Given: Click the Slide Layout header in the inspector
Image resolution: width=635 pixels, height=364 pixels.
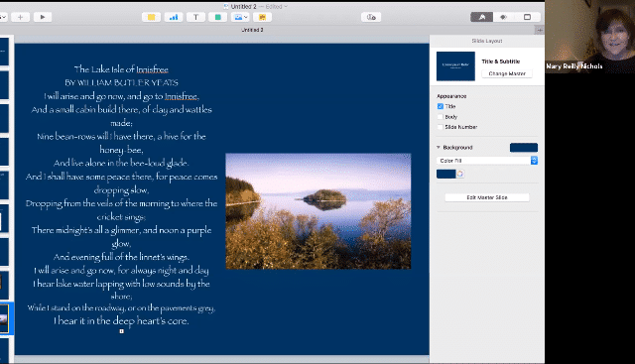Looking at the screenshot, I should pos(487,41).
